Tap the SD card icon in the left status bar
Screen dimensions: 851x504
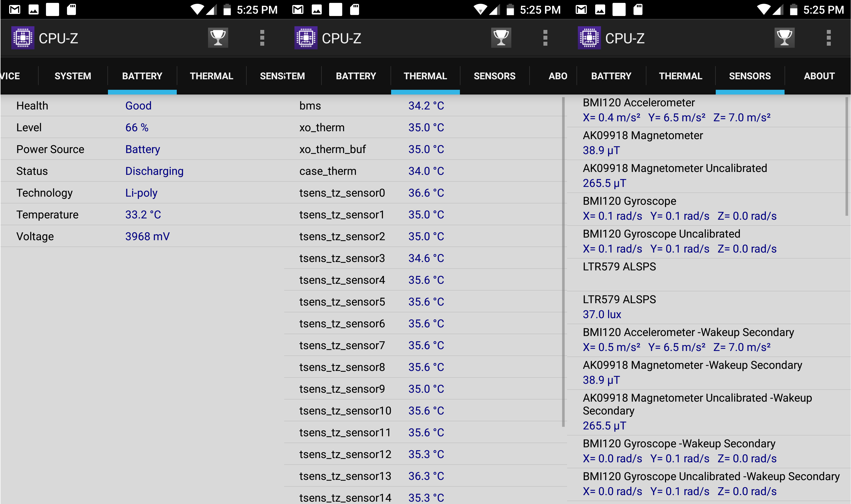71,9
